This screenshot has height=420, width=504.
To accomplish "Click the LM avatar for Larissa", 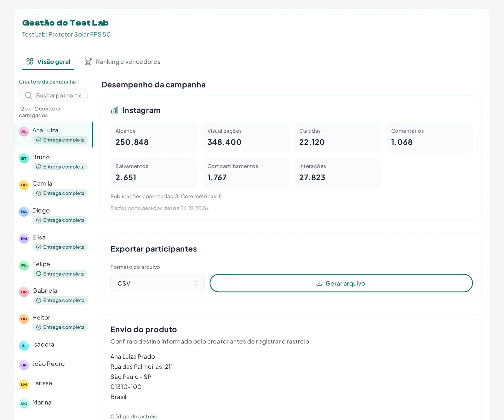I will click(x=24, y=384).
